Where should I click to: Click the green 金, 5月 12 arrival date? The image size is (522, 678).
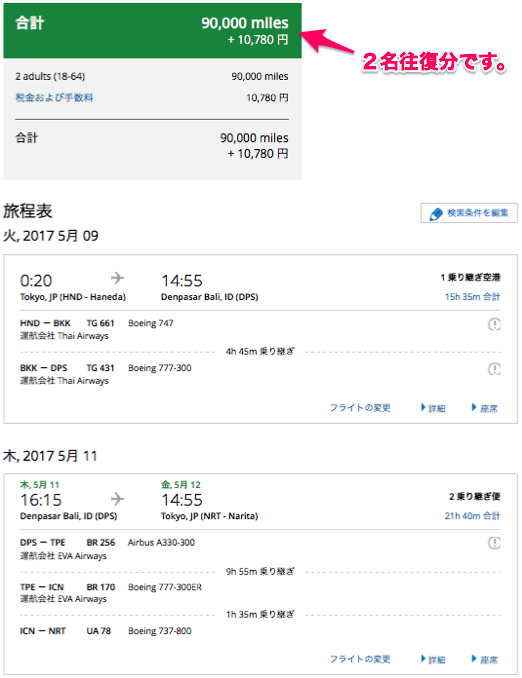tap(181, 485)
